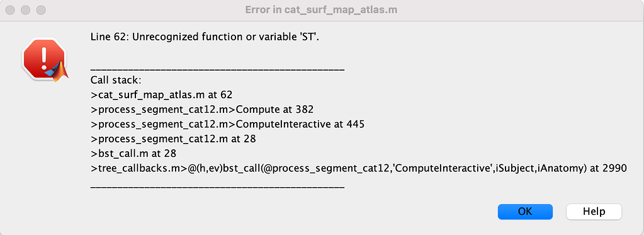Click the OK button
This screenshot has width=644, height=235.
coord(525,212)
